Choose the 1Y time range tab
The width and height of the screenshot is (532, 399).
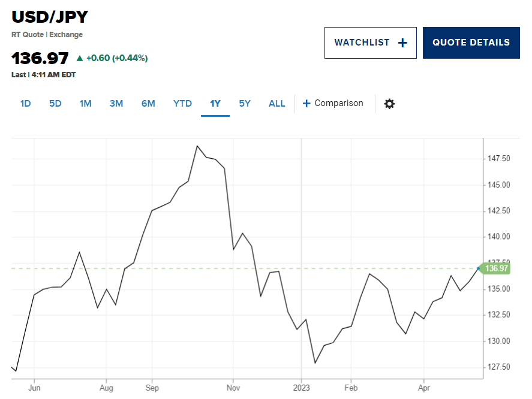click(x=215, y=104)
